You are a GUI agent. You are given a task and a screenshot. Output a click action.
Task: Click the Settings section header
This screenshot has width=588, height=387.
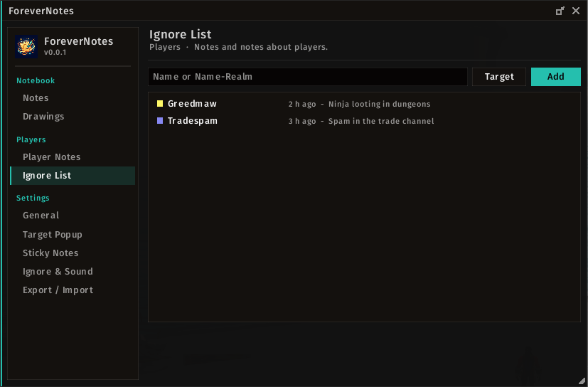(33, 198)
